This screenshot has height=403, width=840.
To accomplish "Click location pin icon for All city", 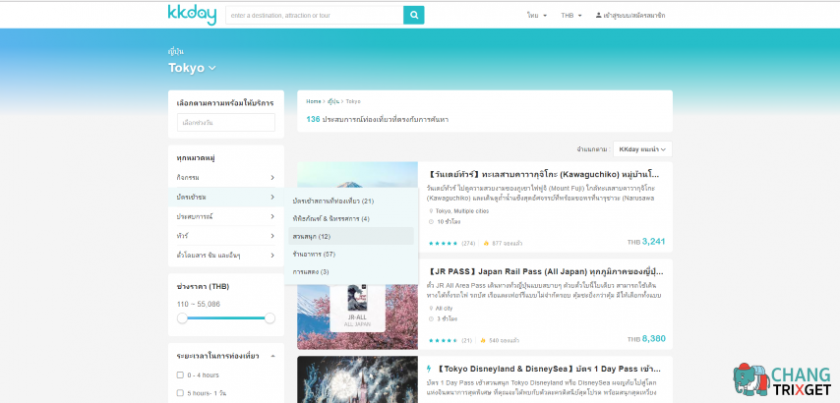I will [431, 308].
